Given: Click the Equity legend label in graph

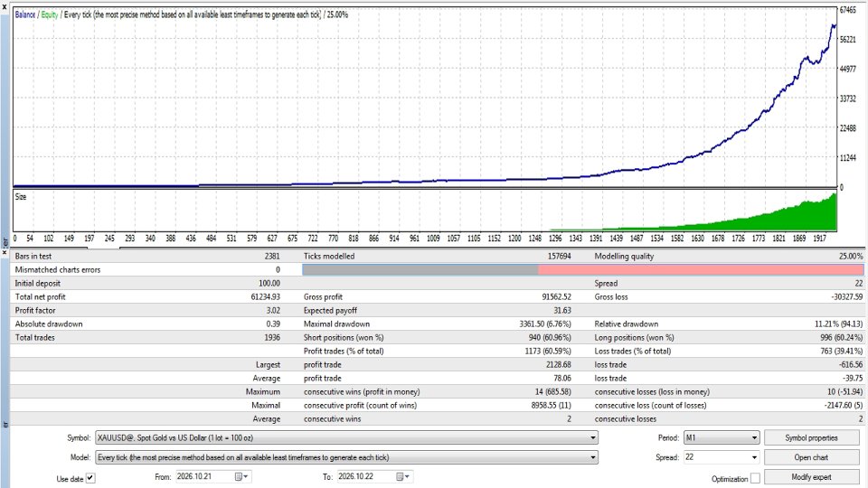Looking at the screenshot, I should point(49,15).
